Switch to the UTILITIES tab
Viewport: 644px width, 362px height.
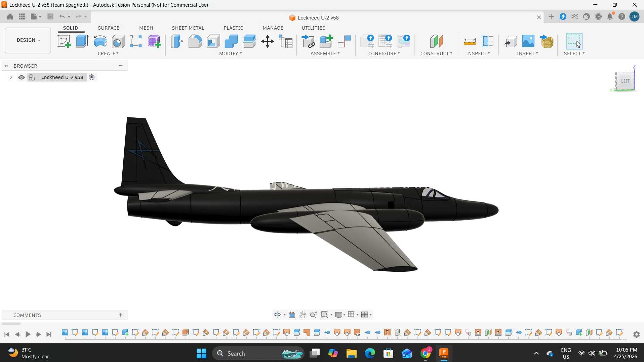[313, 28]
